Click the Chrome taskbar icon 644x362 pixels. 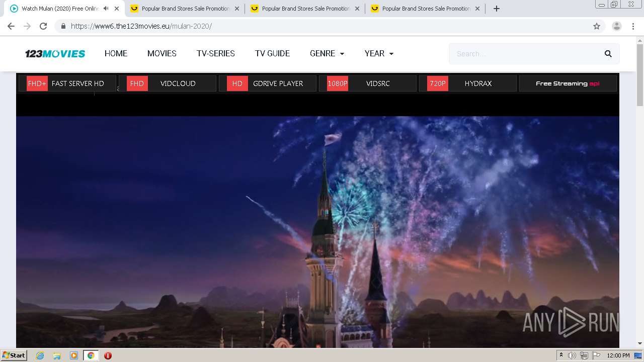91,355
